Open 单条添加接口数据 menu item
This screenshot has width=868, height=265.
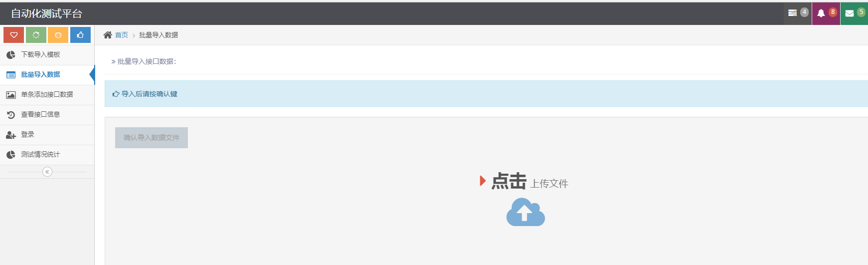pyautogui.click(x=47, y=95)
